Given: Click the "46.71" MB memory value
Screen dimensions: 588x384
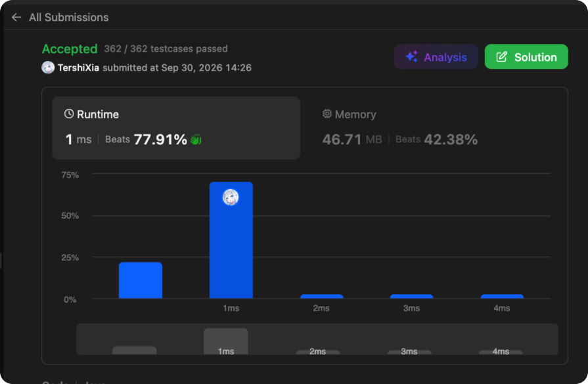Looking at the screenshot, I should [x=342, y=140].
